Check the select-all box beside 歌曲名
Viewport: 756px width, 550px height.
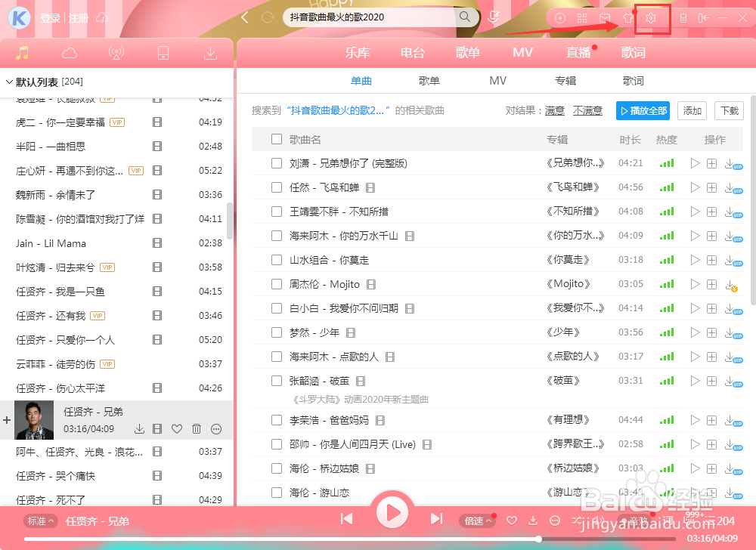point(276,139)
